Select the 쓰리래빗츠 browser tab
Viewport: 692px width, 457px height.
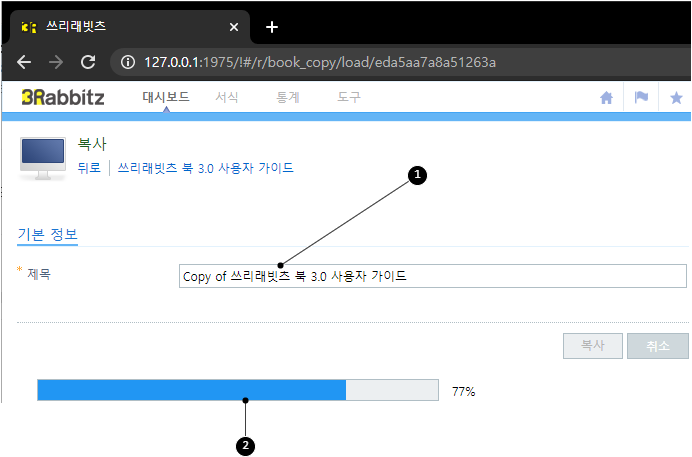point(130,27)
